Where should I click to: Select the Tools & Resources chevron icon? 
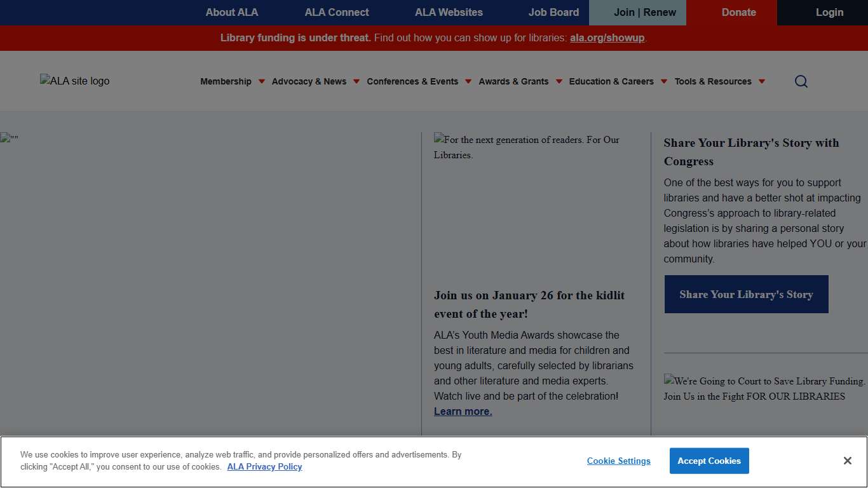pyautogui.click(x=762, y=81)
